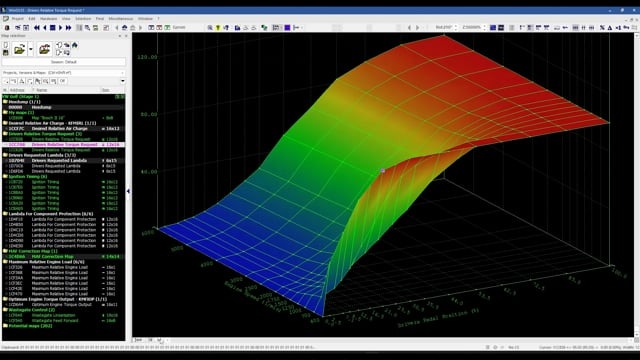Open the Window menu
Screen dimensions: 640x360
pyautogui.click(x=145, y=19)
